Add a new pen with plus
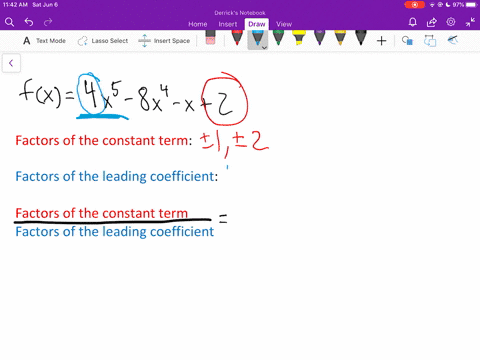 click(381, 41)
